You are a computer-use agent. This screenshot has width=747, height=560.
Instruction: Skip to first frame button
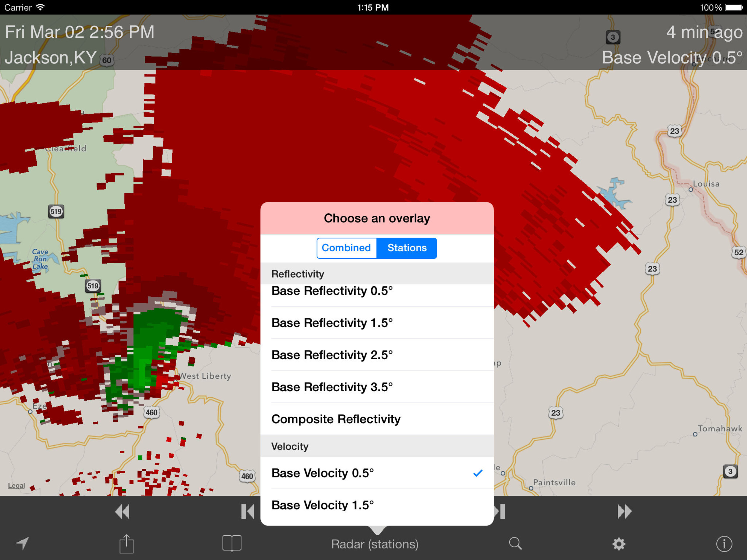point(247,511)
